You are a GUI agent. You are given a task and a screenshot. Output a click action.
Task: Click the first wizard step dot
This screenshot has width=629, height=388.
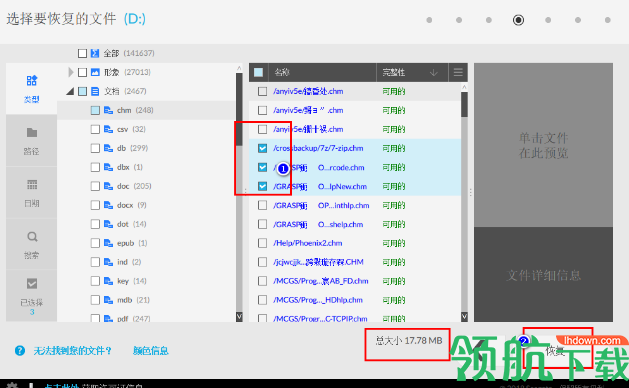pos(429,20)
